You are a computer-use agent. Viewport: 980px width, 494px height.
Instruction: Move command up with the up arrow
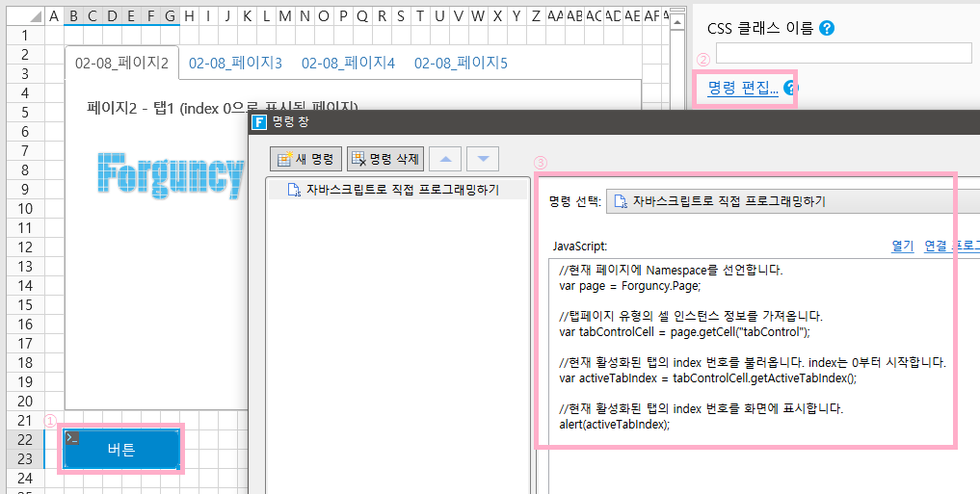444,159
